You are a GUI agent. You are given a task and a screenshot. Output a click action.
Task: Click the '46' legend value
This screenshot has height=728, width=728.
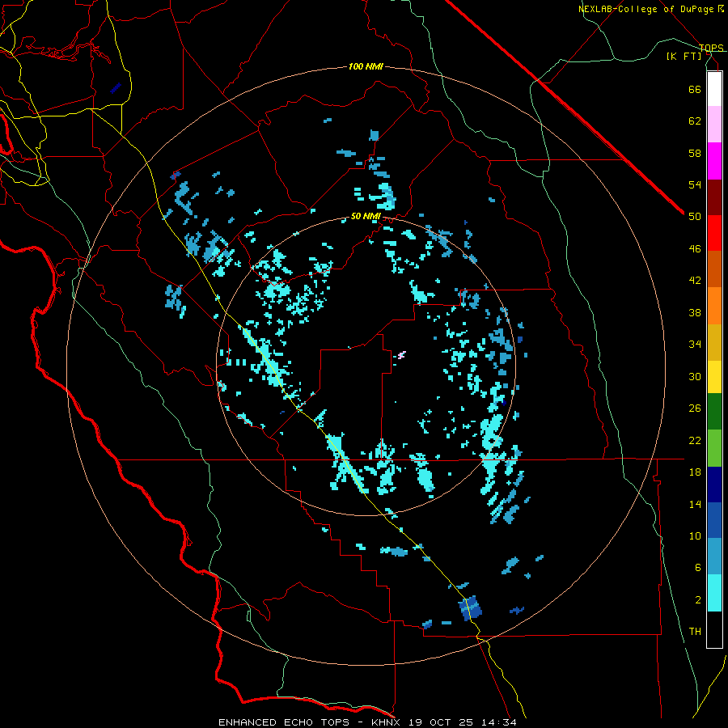695,249
